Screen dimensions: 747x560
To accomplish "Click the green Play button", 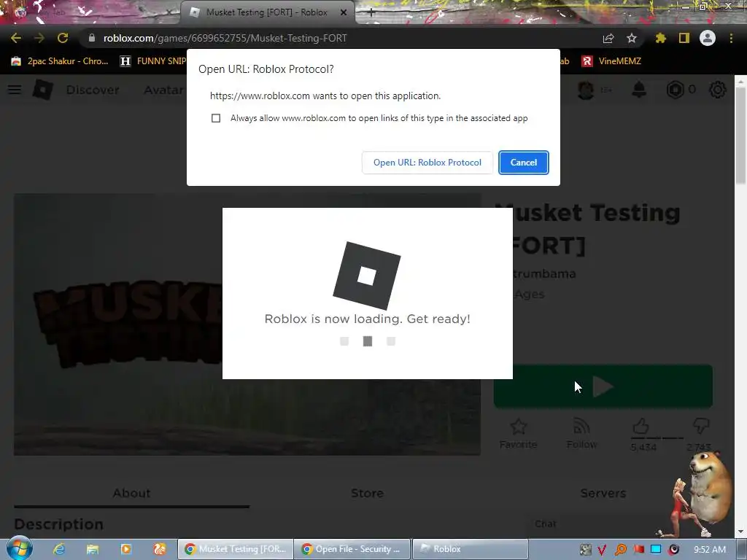I will tap(603, 386).
